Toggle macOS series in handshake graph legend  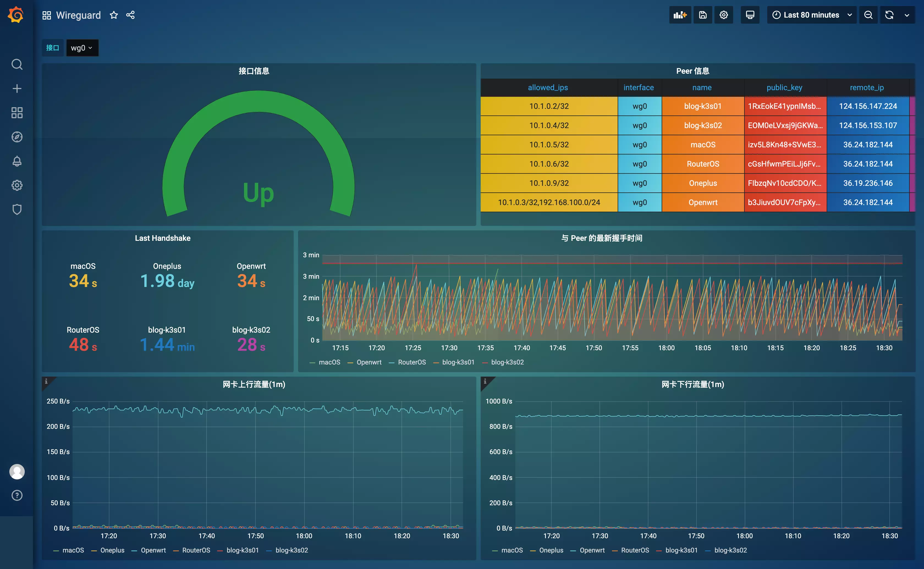(329, 362)
